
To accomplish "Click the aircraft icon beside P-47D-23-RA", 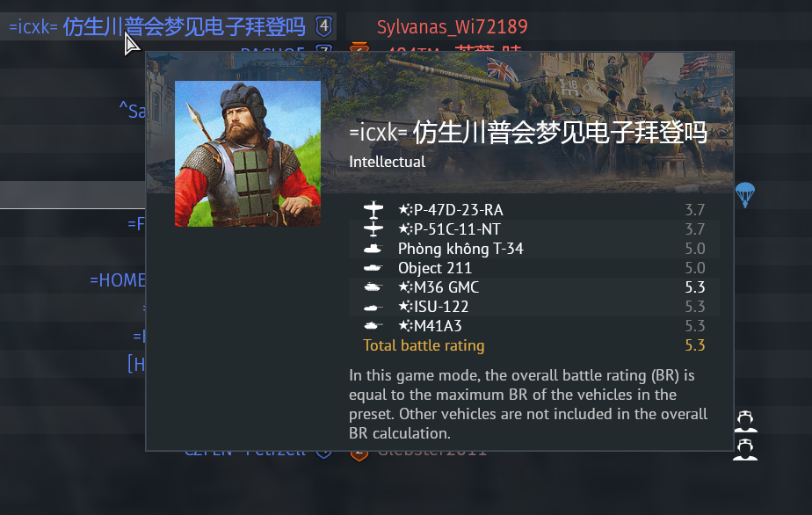I will tap(373, 210).
